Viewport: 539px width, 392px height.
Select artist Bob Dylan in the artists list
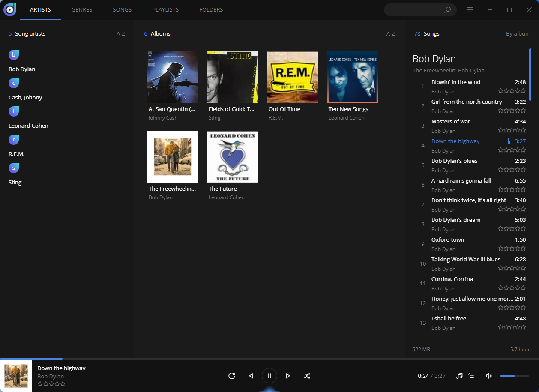coord(22,69)
